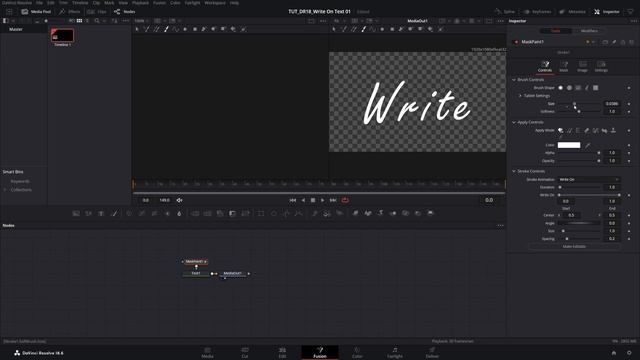The image size is (640, 360).
Task: Select the Color apply mode icon
Action: 561,131
